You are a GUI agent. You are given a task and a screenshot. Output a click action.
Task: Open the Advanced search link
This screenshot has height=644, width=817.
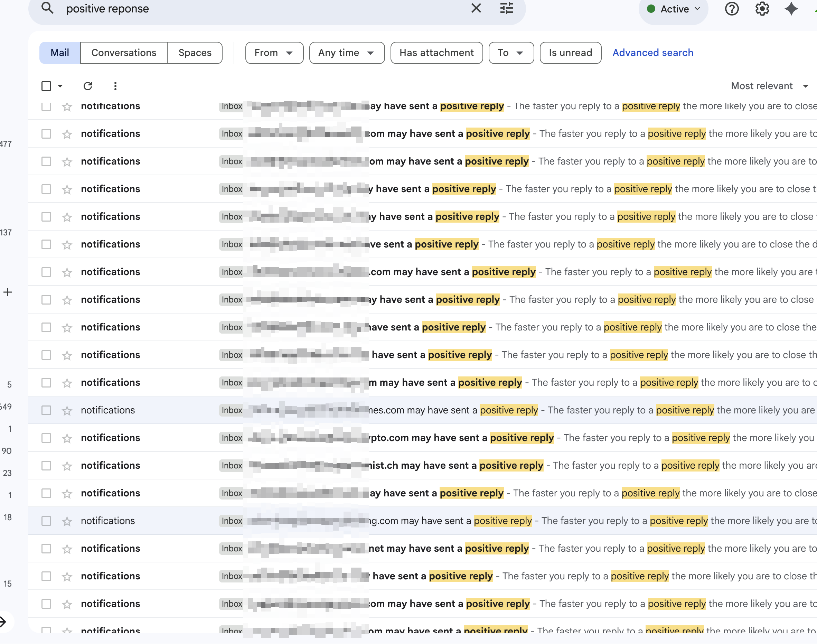652,53
